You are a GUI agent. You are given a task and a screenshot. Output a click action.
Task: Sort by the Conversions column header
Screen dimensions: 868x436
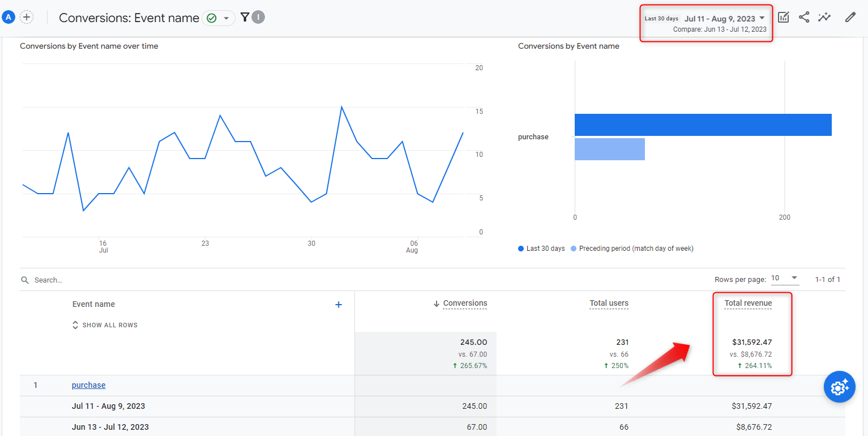[465, 304]
